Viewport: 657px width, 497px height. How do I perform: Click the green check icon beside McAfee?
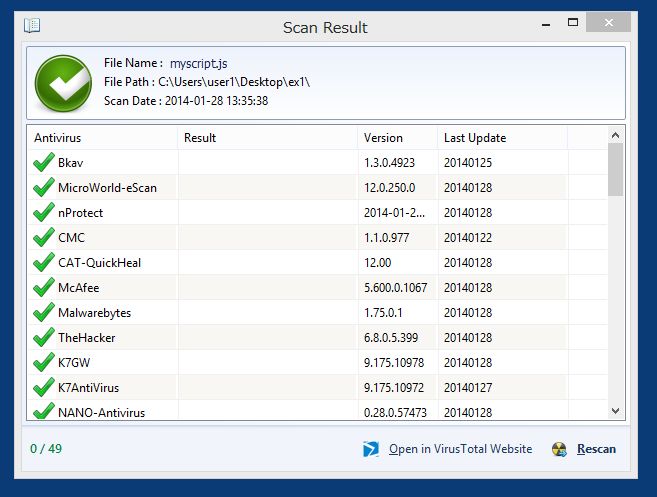pos(44,287)
